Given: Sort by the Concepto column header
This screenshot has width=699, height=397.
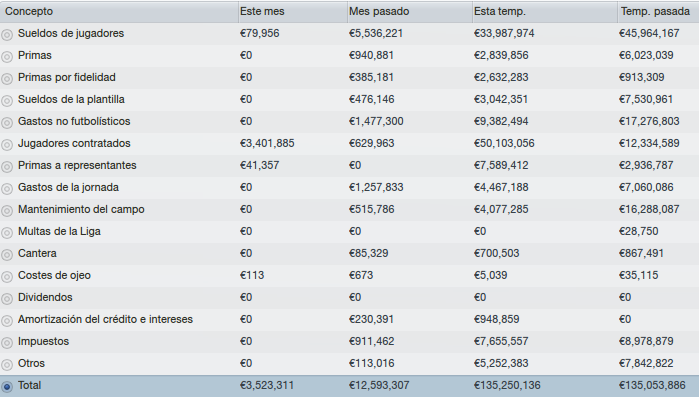Looking at the screenshot, I should (119, 12).
